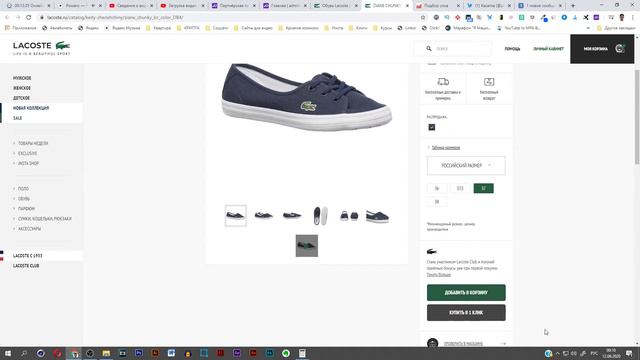Click the free return box icon
Image resolution: width=640 pixels, height=360 pixels.
pyautogui.click(x=489, y=82)
